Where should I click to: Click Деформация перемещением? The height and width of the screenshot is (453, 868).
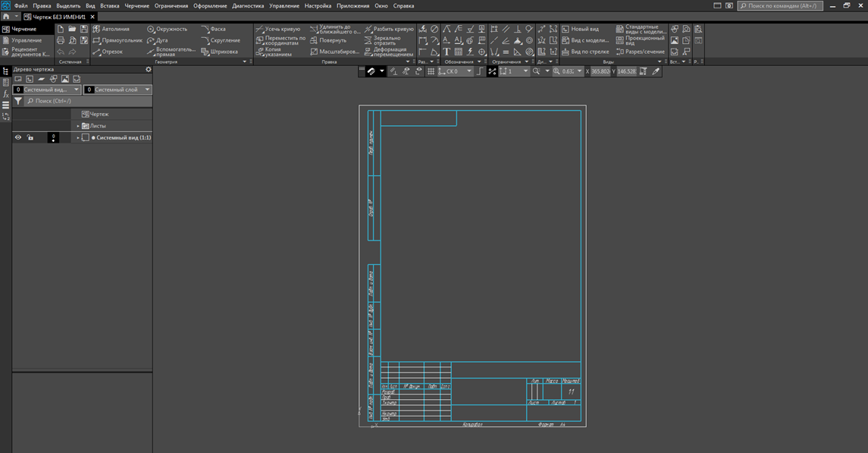389,52
